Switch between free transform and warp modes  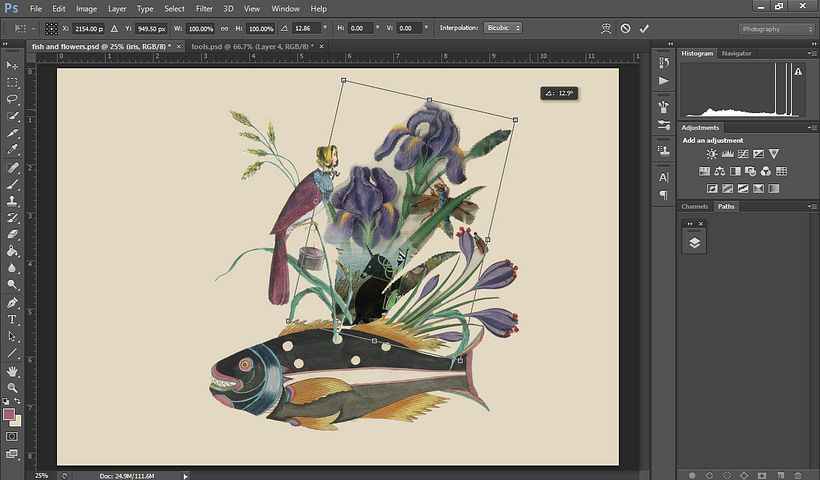point(606,29)
